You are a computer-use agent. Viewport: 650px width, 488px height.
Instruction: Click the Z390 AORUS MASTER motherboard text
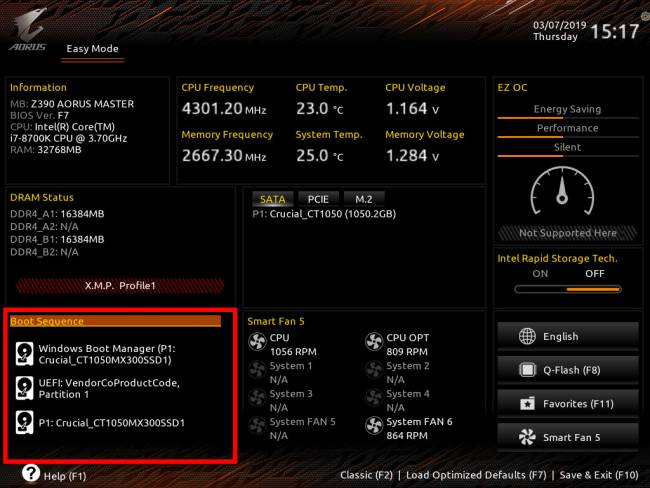tap(82, 104)
